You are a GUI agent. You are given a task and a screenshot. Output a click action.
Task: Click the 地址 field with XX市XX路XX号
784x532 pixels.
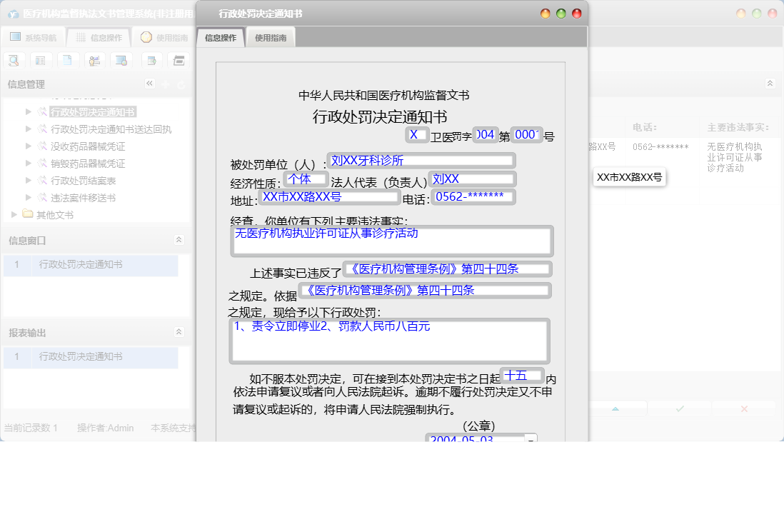coord(329,197)
